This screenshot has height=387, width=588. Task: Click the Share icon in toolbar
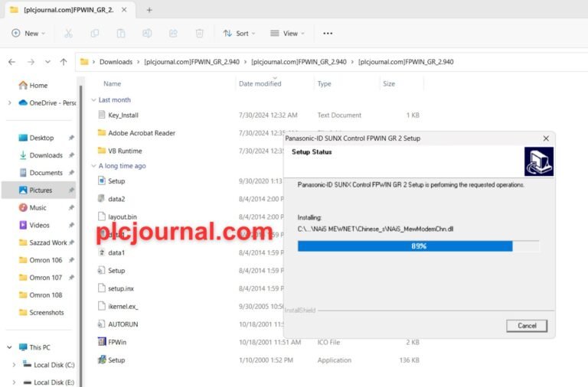tap(173, 34)
